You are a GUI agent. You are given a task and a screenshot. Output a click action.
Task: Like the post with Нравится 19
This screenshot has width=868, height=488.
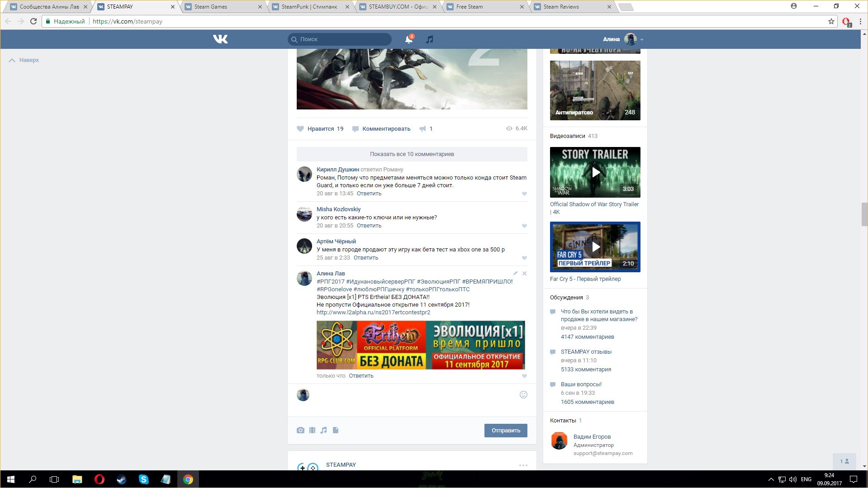[x=320, y=129]
